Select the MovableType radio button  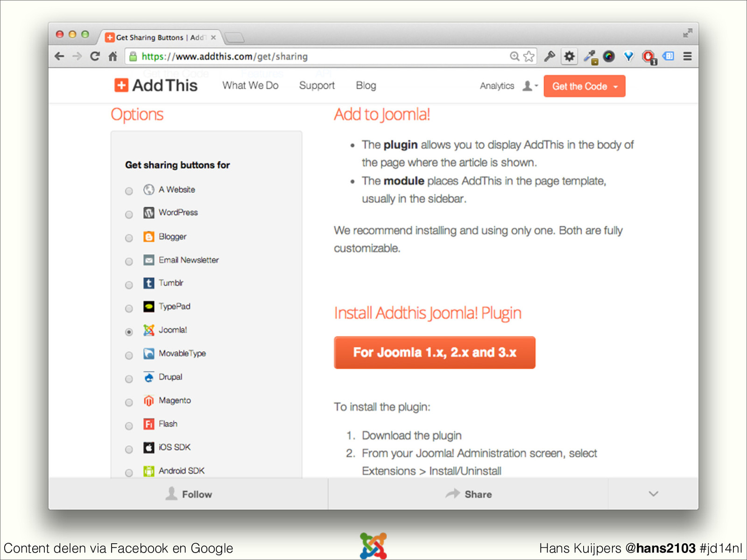pyautogui.click(x=129, y=356)
